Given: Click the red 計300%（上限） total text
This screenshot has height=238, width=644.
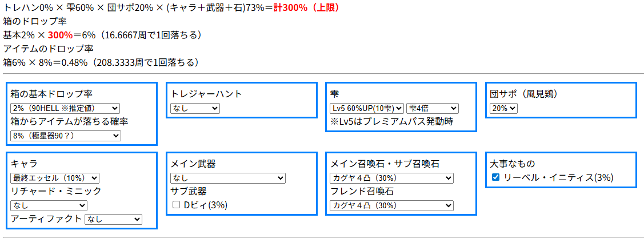Looking at the screenshot, I should click(x=307, y=7).
